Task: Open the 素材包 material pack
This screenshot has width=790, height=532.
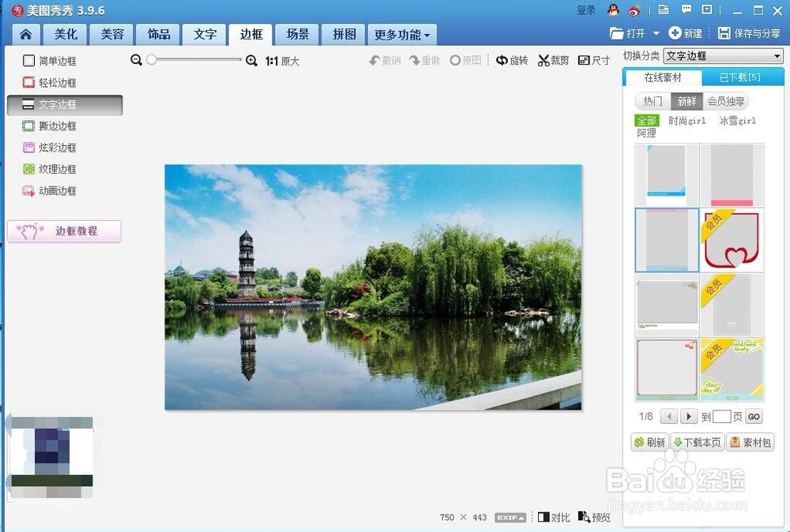Action: [x=750, y=442]
